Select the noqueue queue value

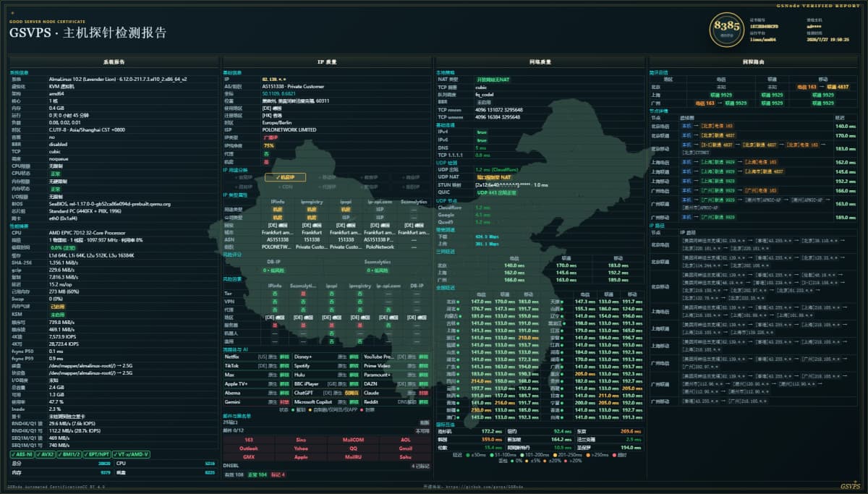59,158
